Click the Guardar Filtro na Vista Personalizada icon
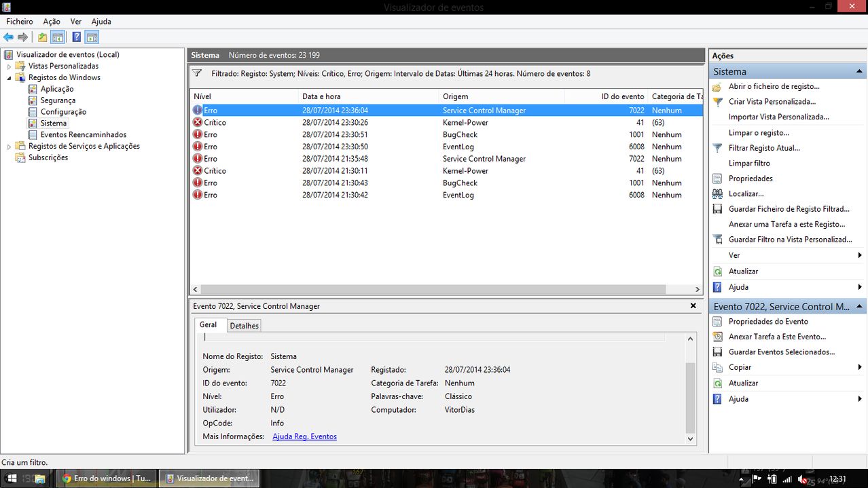The height and width of the screenshot is (488, 868). [717, 240]
